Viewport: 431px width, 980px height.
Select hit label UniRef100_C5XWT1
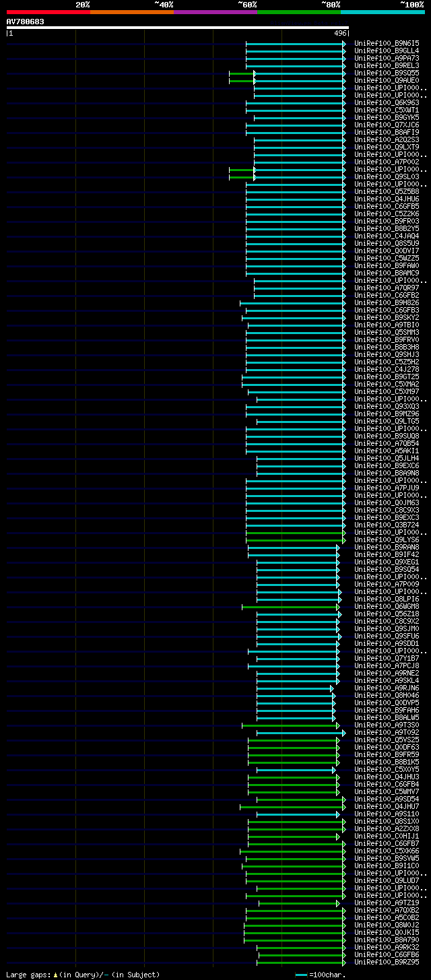(387, 110)
